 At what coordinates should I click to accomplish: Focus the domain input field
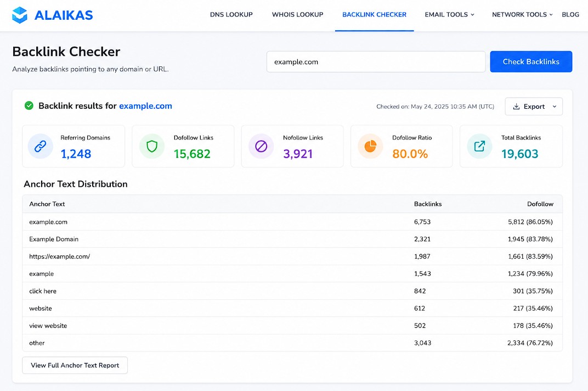tap(376, 62)
